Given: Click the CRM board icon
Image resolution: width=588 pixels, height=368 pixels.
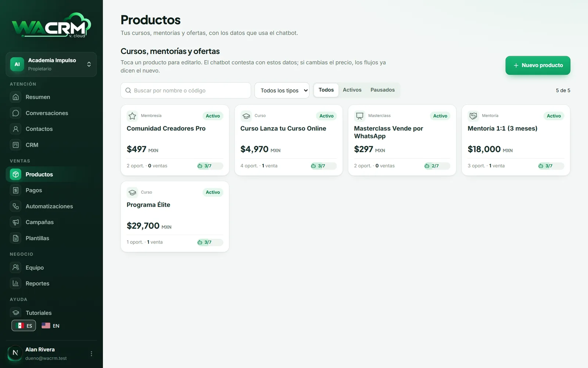Looking at the screenshot, I should [16, 145].
